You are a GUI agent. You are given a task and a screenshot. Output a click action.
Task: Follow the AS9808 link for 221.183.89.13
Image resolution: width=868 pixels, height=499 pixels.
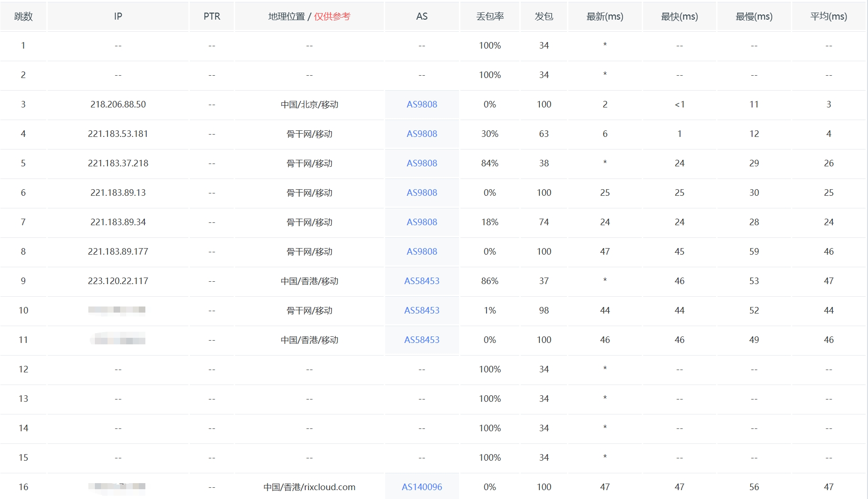click(422, 192)
